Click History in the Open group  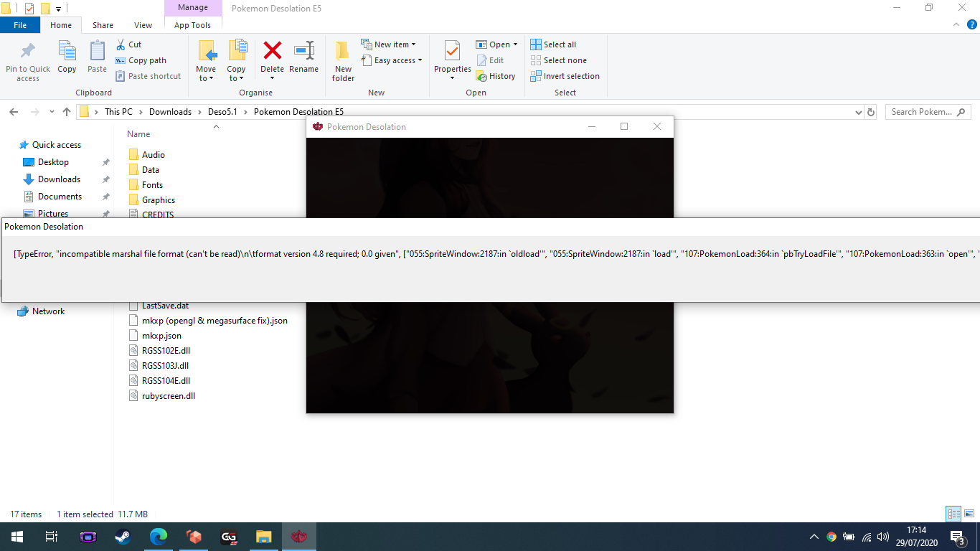tap(495, 76)
